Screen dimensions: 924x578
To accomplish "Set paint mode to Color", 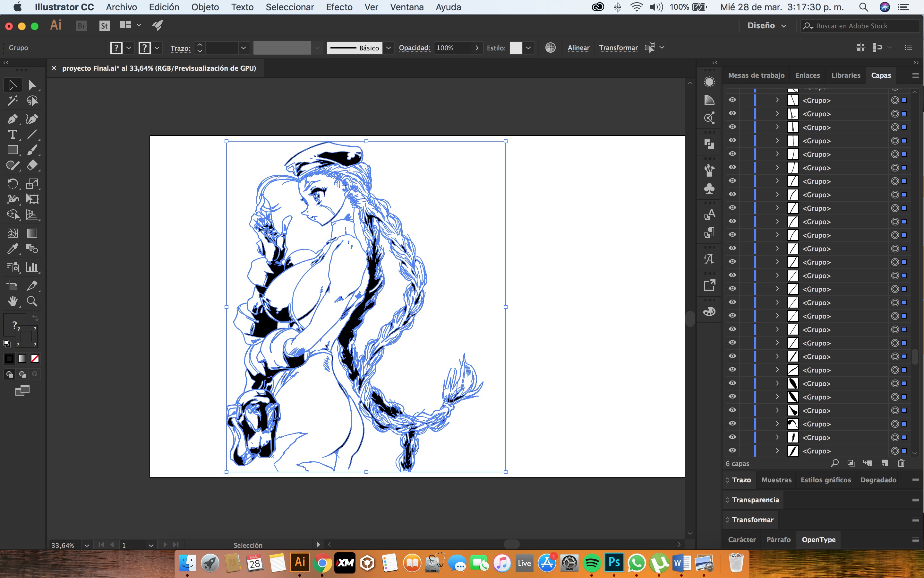I will click(x=9, y=359).
